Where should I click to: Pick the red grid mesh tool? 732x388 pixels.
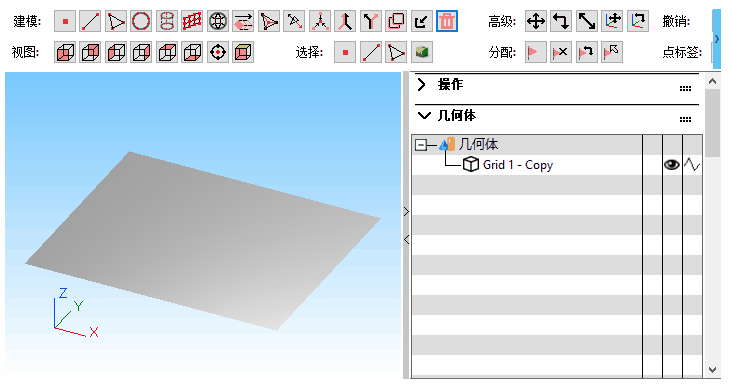coord(192,21)
